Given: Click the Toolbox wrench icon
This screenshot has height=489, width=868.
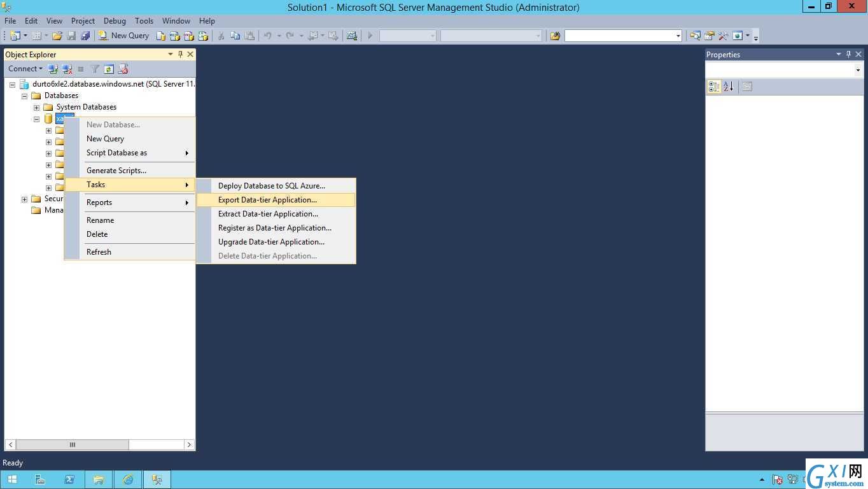Looking at the screenshot, I should [x=723, y=36].
